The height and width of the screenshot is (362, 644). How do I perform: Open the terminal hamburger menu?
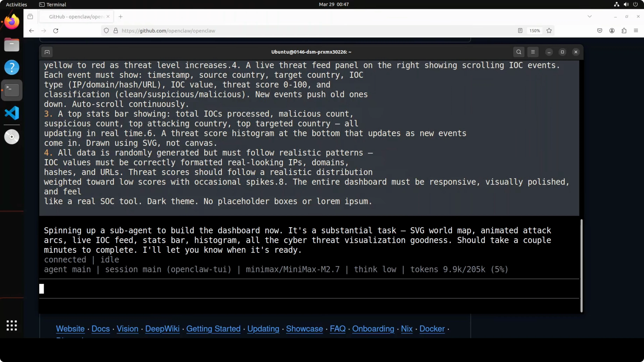coord(533,52)
